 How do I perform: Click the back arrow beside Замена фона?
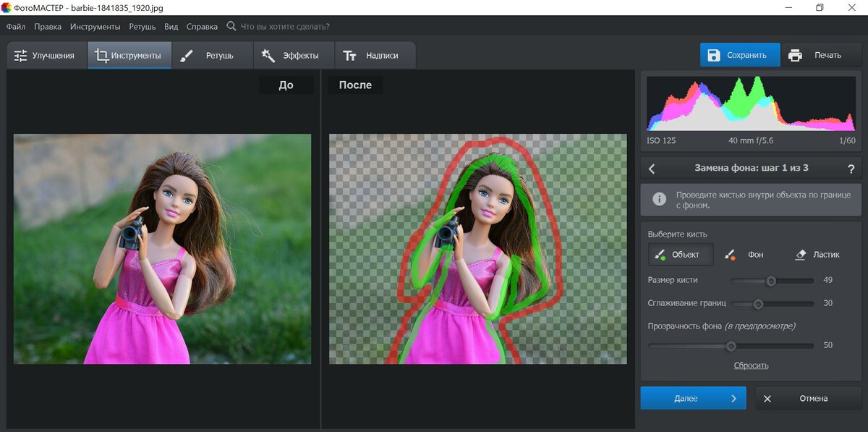coord(652,169)
